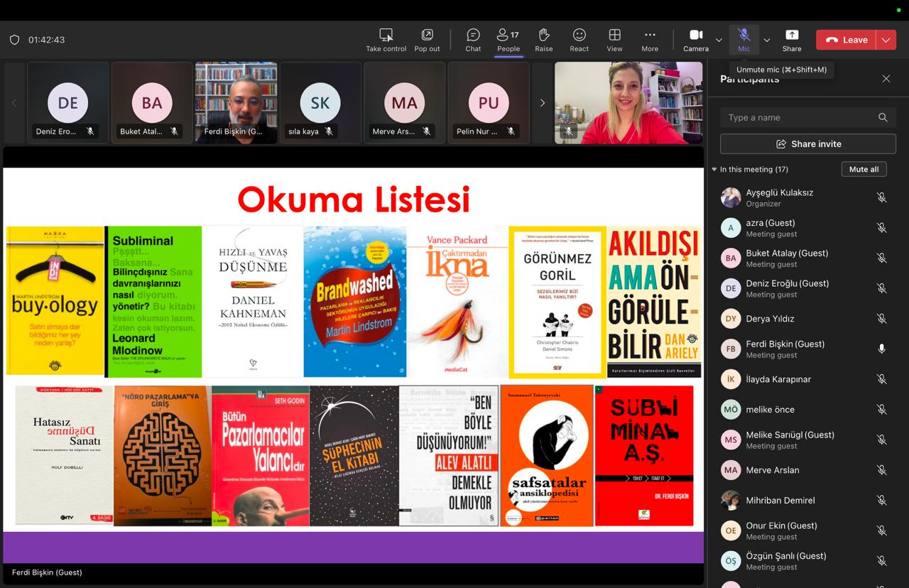Open the More actions menu
Viewport: 909px width, 588px height.
[650, 40]
